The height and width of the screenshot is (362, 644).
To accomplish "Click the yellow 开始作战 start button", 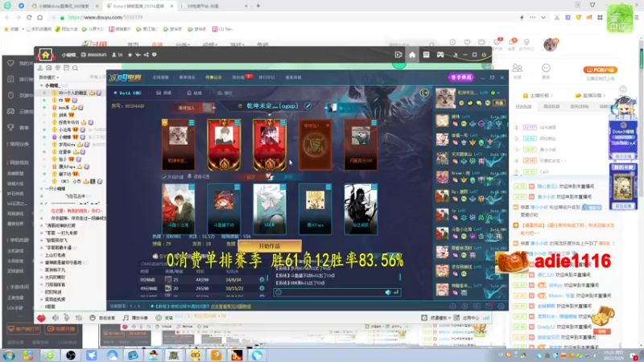I will click(270, 246).
